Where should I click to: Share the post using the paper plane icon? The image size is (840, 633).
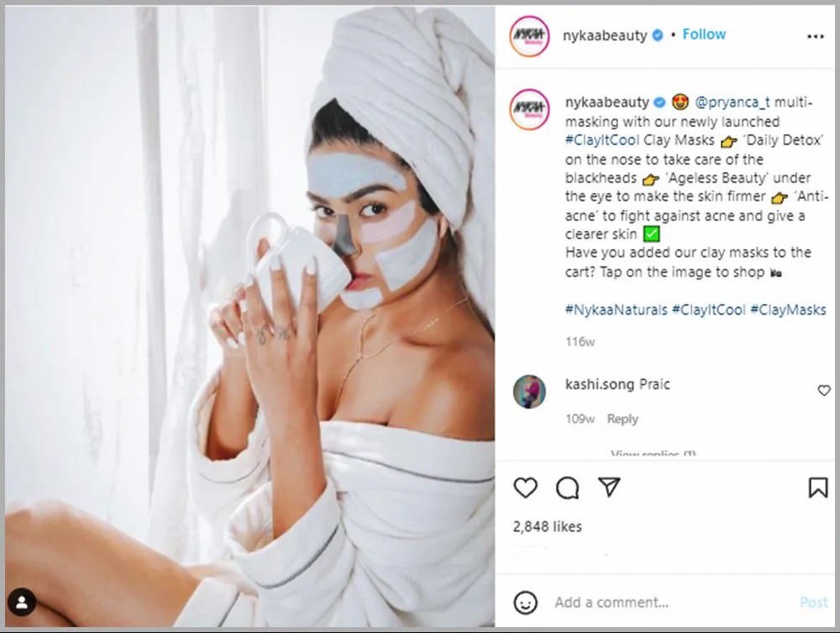coord(609,487)
